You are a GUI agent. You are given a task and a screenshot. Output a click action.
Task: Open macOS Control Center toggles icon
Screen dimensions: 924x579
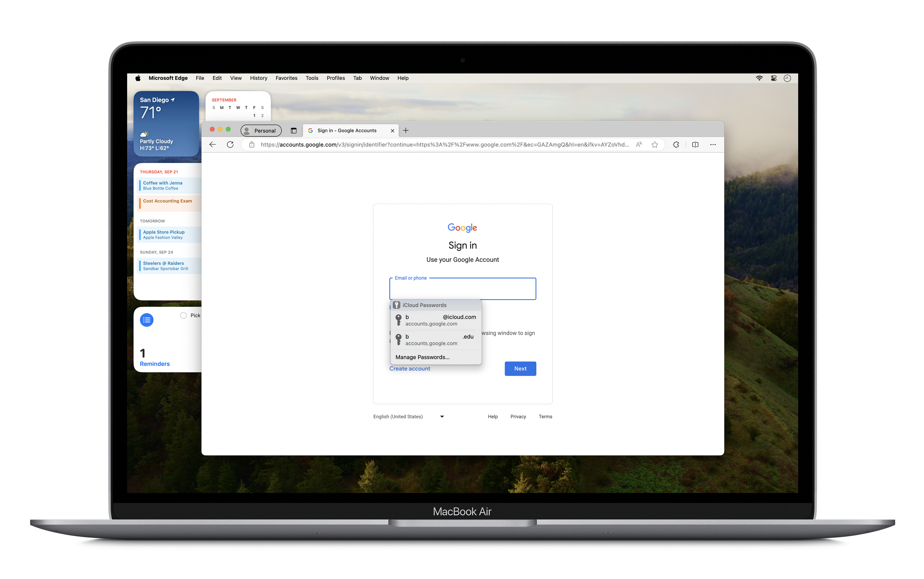pyautogui.click(x=774, y=78)
